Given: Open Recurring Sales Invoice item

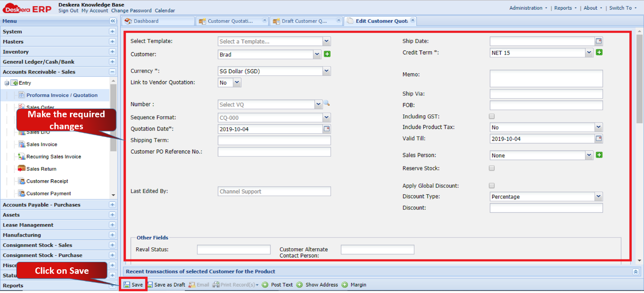Looking at the screenshot, I should tap(54, 157).
